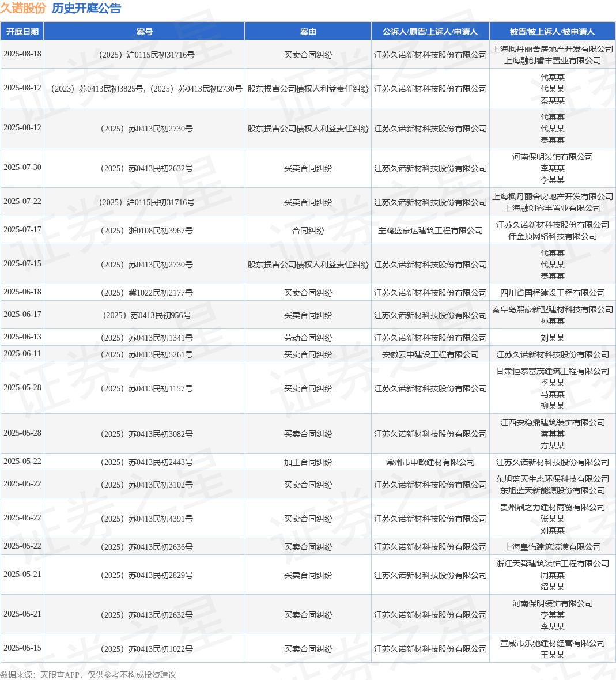Click the 历史开庭公告 heading

click(x=86, y=8)
